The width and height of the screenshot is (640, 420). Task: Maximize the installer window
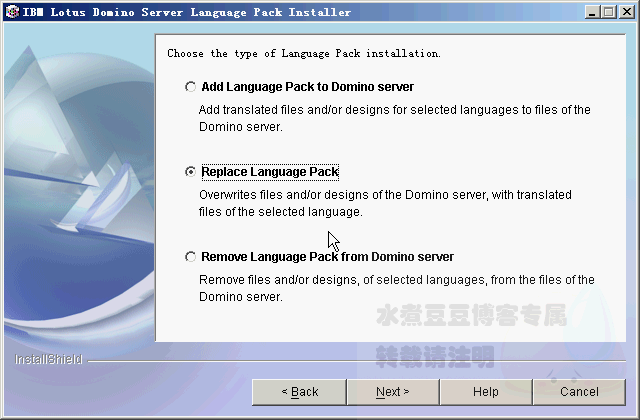(609, 12)
